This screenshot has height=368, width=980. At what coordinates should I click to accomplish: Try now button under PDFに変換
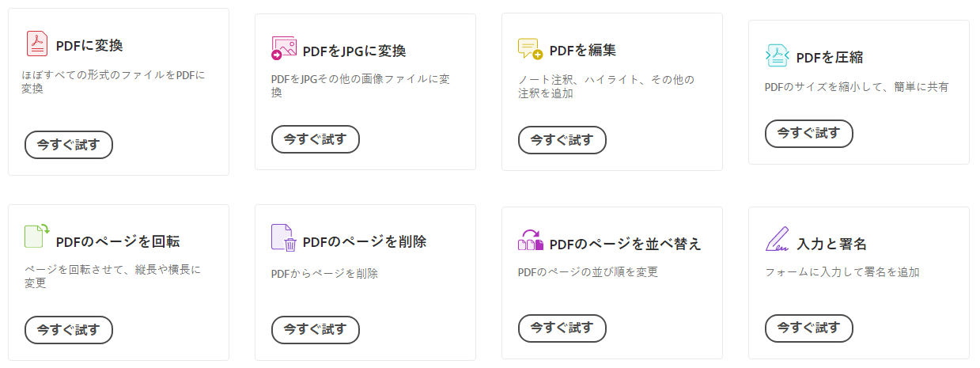(69, 145)
